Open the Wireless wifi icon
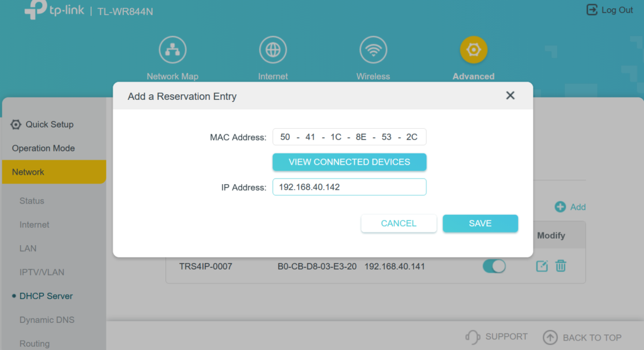644x350 pixels. coord(373,50)
